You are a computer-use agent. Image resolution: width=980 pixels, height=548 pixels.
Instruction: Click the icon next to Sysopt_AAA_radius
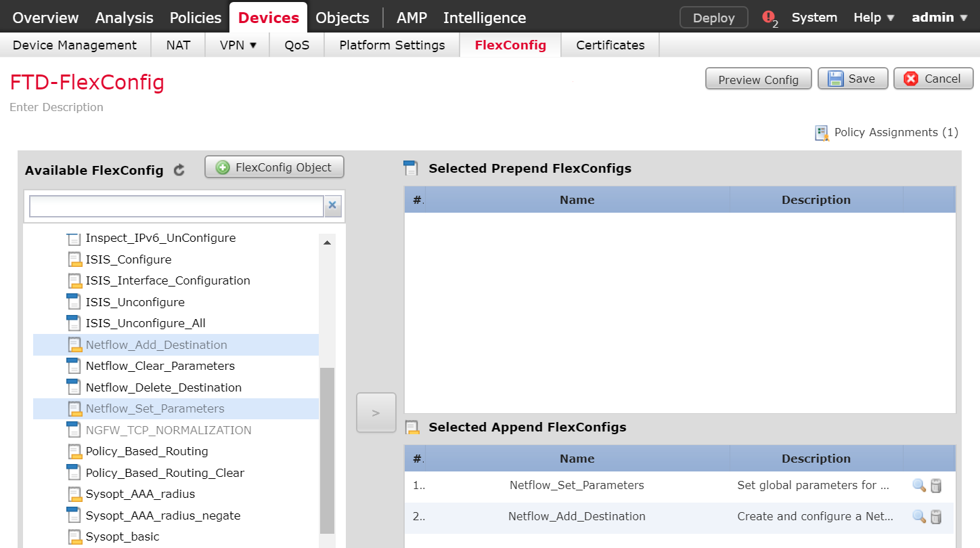(74, 494)
